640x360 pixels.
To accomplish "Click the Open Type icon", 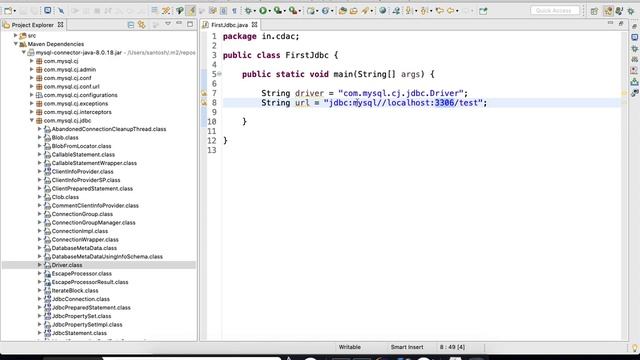I will click(x=343, y=11).
